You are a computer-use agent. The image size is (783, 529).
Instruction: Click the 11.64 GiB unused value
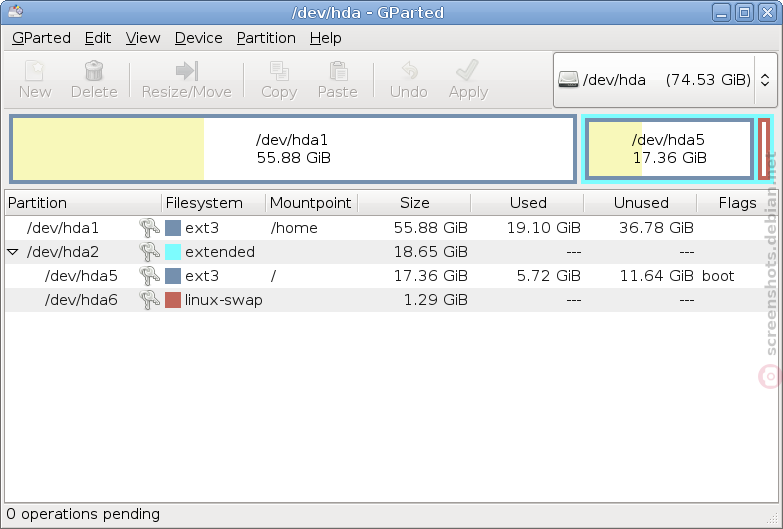(x=657, y=276)
